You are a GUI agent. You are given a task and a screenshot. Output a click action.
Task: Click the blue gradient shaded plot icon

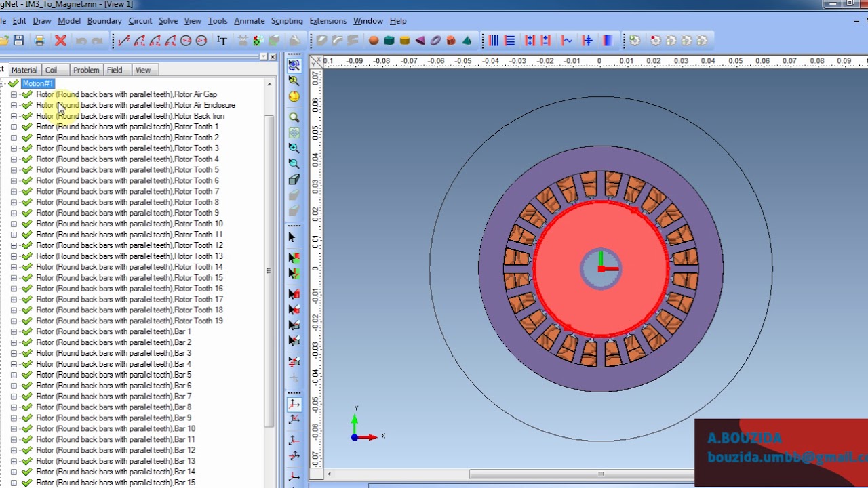click(608, 41)
